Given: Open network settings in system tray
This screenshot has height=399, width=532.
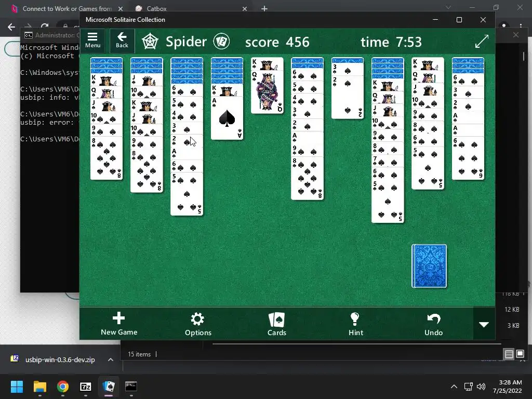Looking at the screenshot, I should (469, 387).
